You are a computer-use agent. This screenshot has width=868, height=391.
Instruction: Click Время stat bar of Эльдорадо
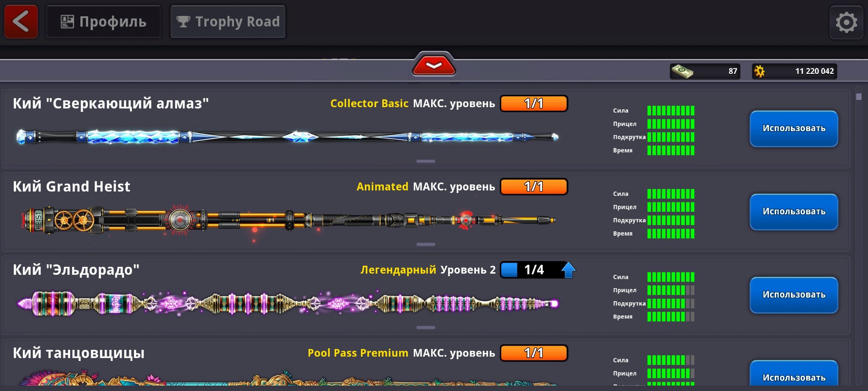point(671,317)
